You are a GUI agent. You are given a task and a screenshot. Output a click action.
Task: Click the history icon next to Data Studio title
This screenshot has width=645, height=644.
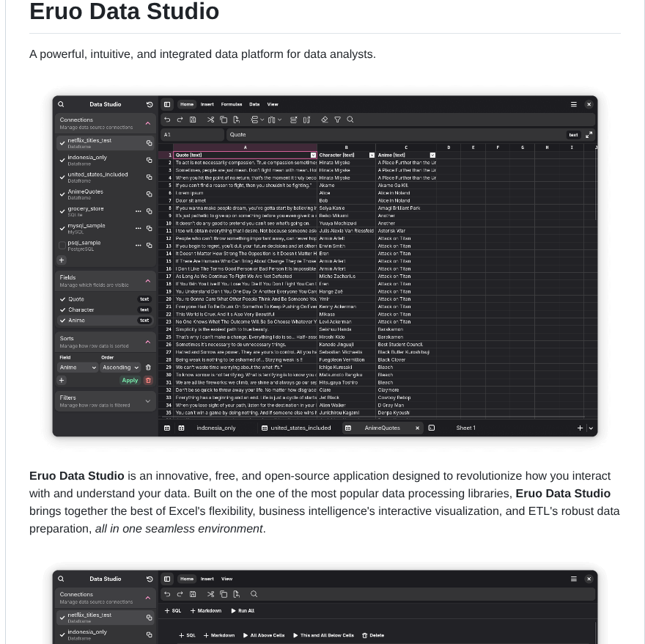coord(150,104)
